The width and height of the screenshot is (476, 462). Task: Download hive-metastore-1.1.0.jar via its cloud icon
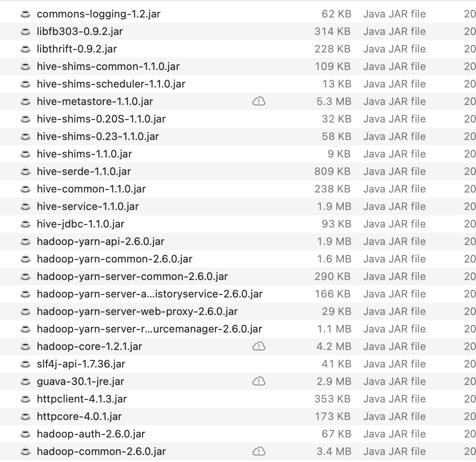click(259, 101)
